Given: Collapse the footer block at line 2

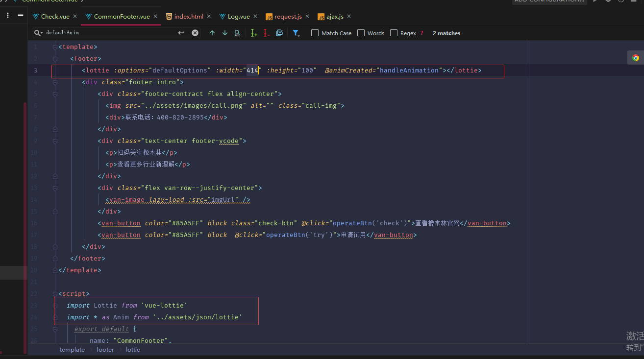Looking at the screenshot, I should pos(55,59).
